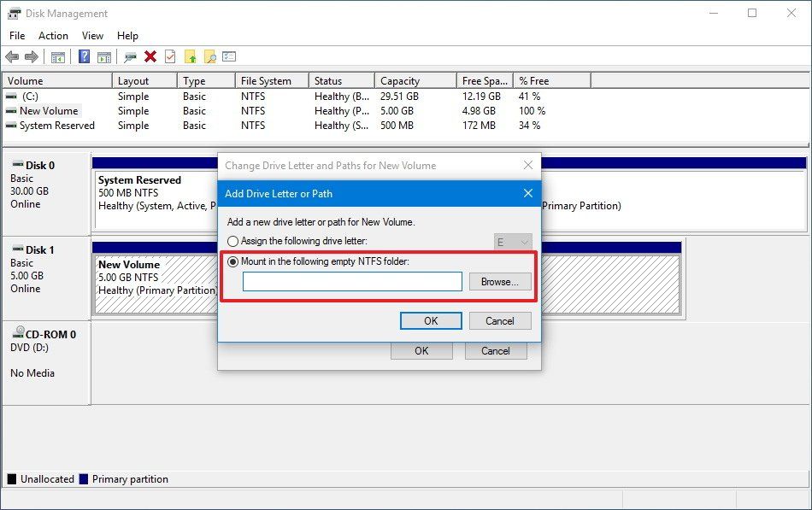Screen dimensions: 812x510
Task: Click the Properties checkmark document toolbar icon
Action: coord(170,57)
